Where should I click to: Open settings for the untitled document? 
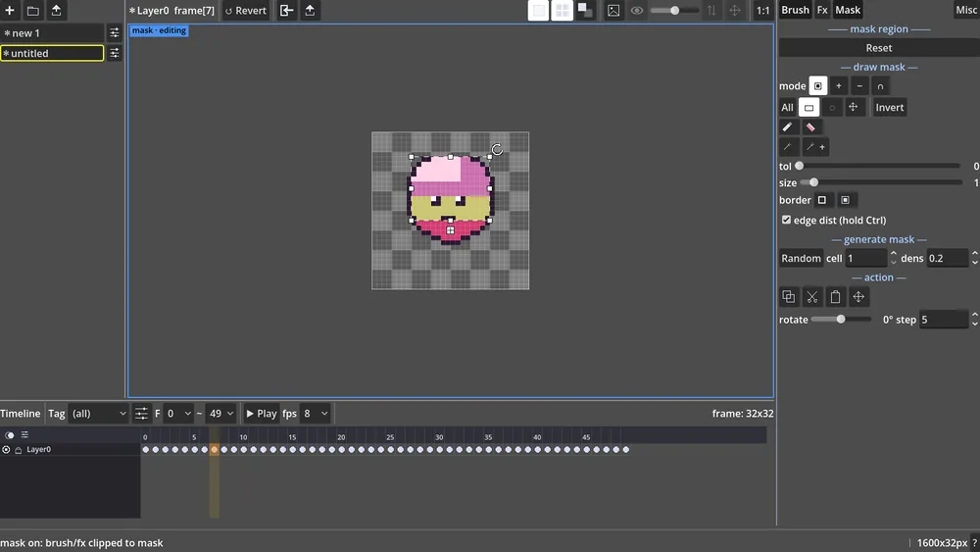click(x=115, y=53)
